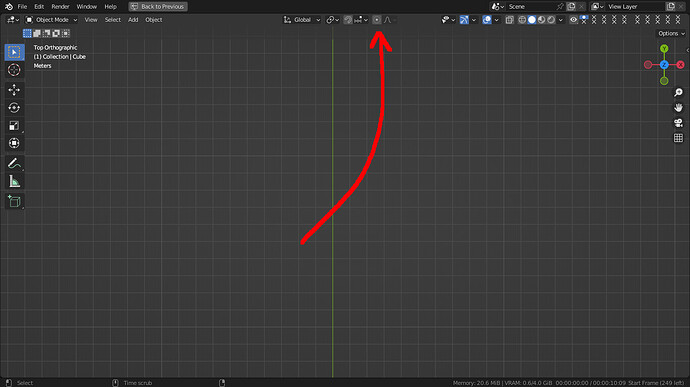Choose the Extend Selection mode icon
This screenshot has width=690, height=387.
tap(37, 33)
